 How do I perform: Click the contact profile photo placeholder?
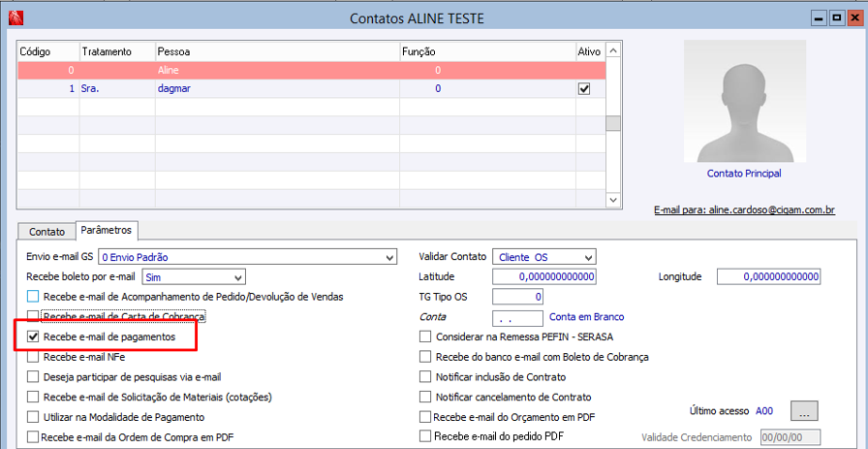[x=744, y=100]
